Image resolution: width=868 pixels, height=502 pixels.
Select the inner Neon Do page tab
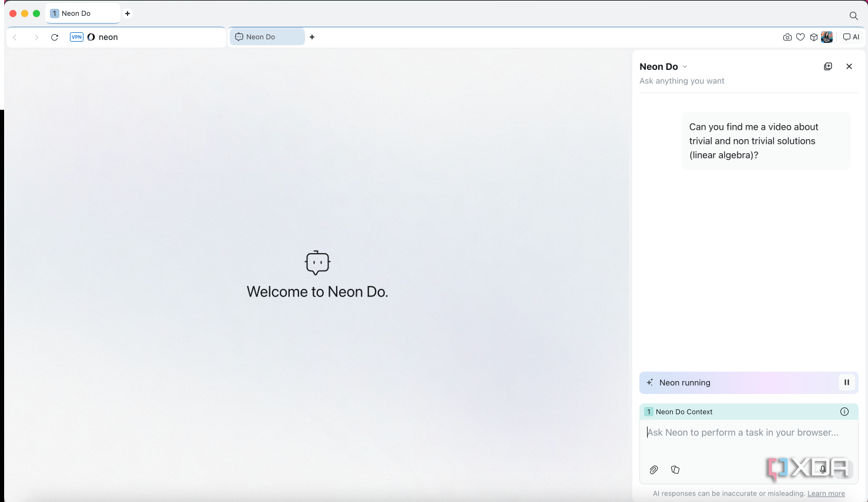(x=267, y=37)
